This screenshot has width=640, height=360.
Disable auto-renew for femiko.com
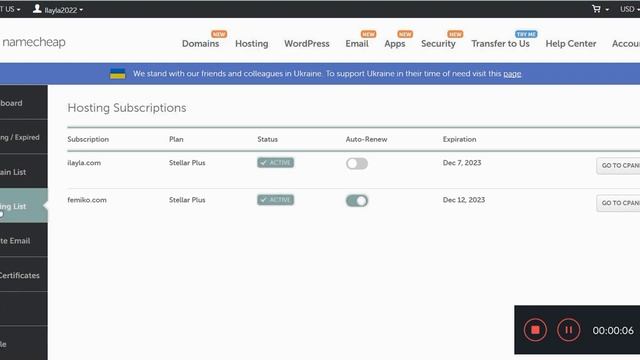pos(357,201)
